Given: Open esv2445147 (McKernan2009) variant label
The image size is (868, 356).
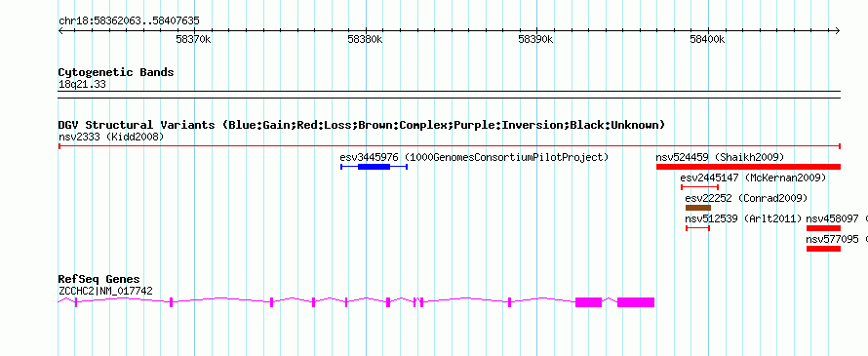Looking at the screenshot, I should [x=753, y=178].
